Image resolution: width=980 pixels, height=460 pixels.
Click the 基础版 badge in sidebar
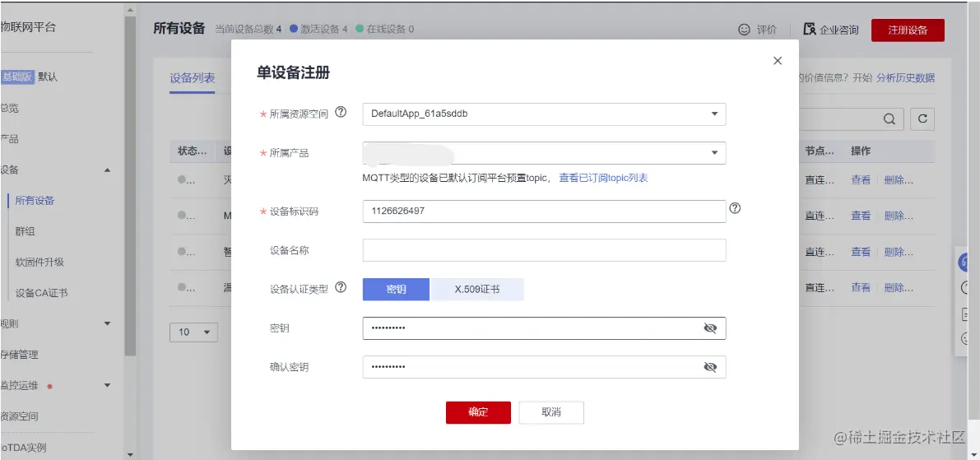pyautogui.click(x=17, y=77)
